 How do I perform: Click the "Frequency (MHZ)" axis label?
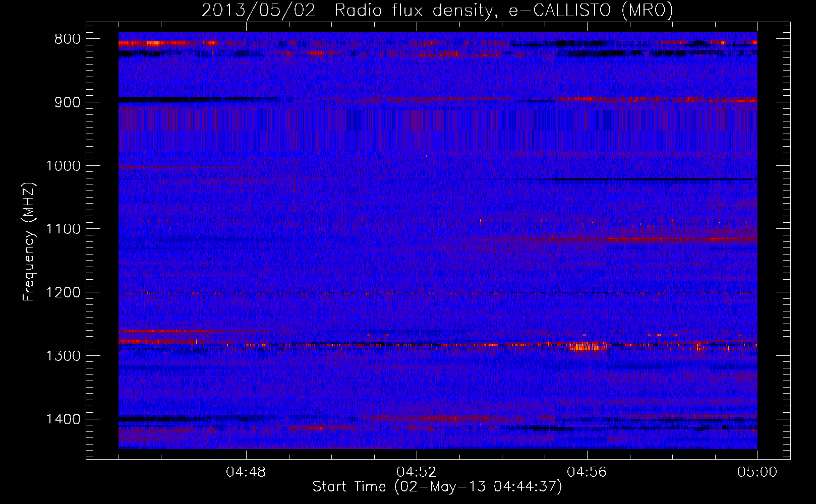(29, 241)
